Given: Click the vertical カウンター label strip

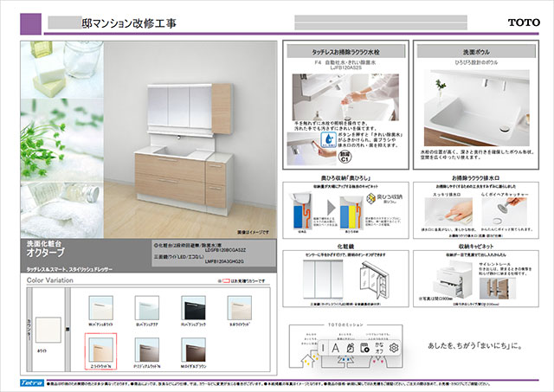Looking at the screenshot, I should click(29, 330).
